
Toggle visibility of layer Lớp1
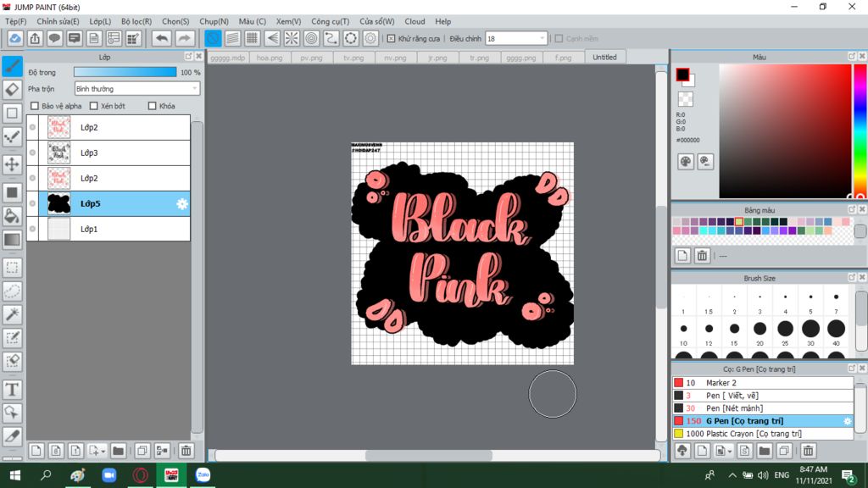point(33,229)
